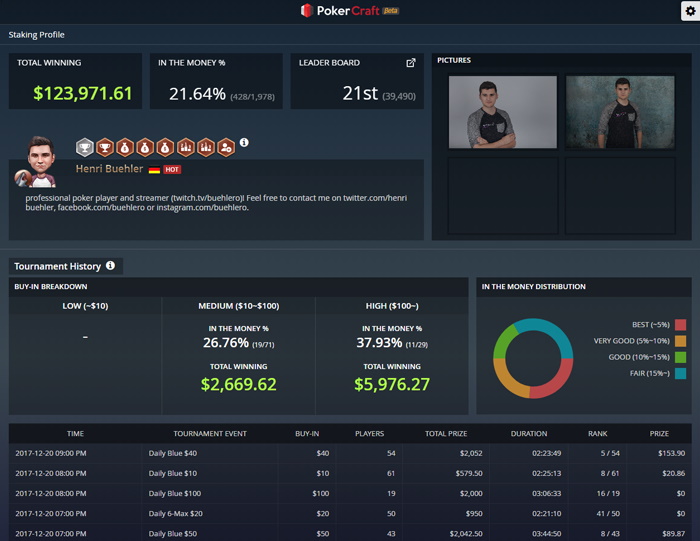Screen dimensions: 700x541
Task: Click the Total Winning $123,971.61 value
Action: point(83,93)
